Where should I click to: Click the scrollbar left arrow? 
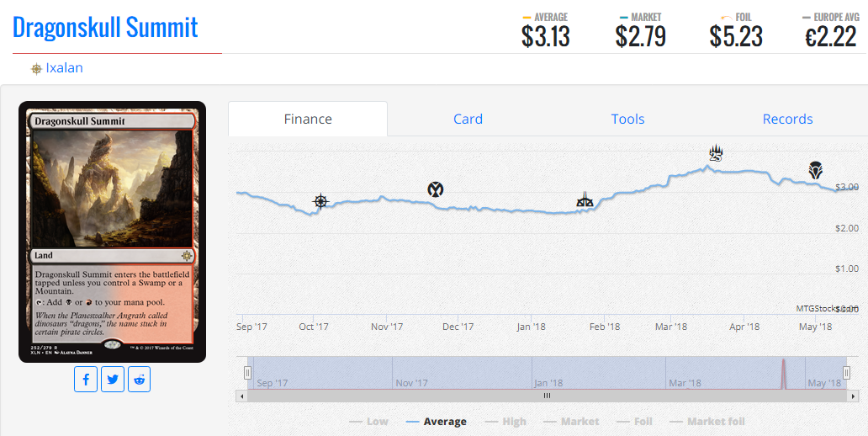coord(241,396)
